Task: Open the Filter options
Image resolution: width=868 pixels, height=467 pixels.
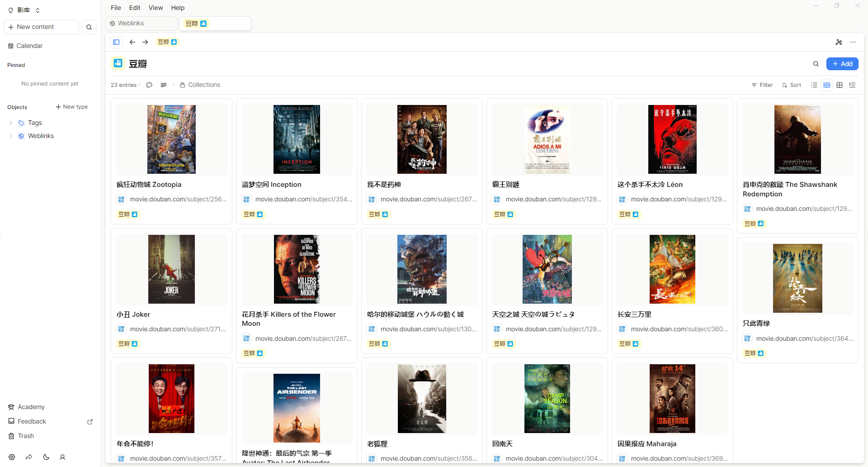Action: (x=762, y=85)
